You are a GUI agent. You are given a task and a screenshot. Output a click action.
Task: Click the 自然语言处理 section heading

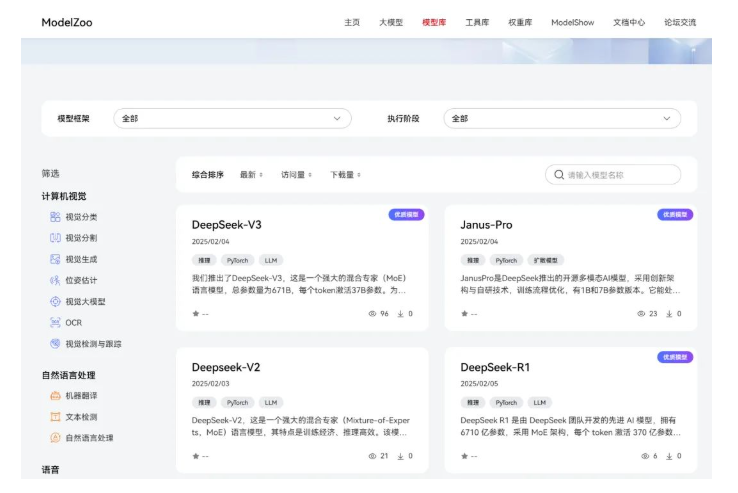68,375
